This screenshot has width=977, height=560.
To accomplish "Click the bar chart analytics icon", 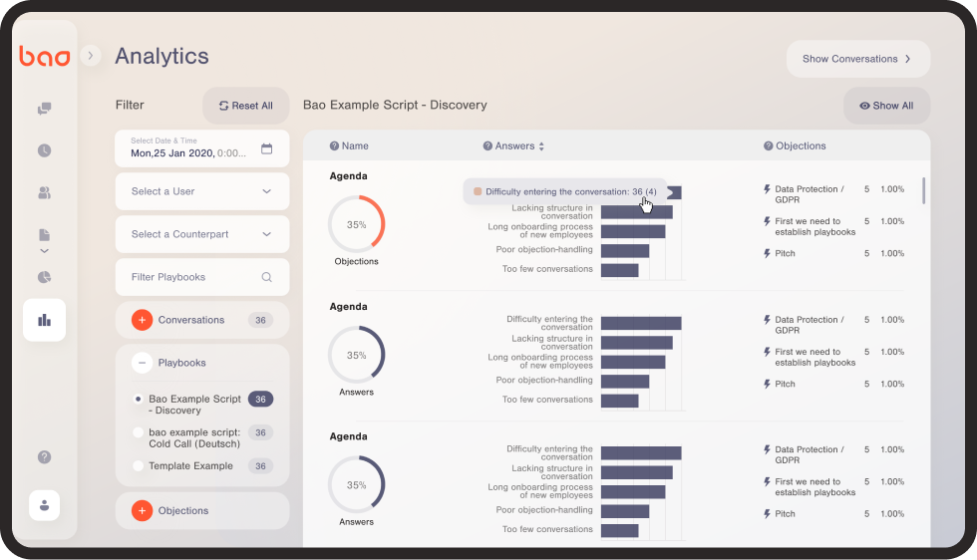I will [44, 320].
